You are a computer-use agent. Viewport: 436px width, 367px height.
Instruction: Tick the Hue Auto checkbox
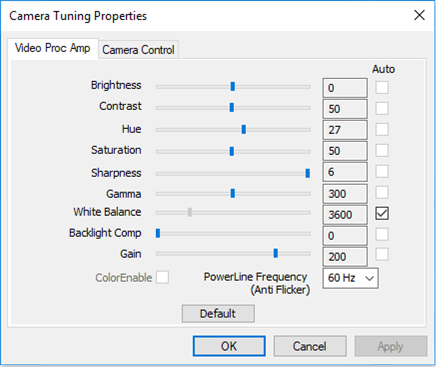[382, 130]
